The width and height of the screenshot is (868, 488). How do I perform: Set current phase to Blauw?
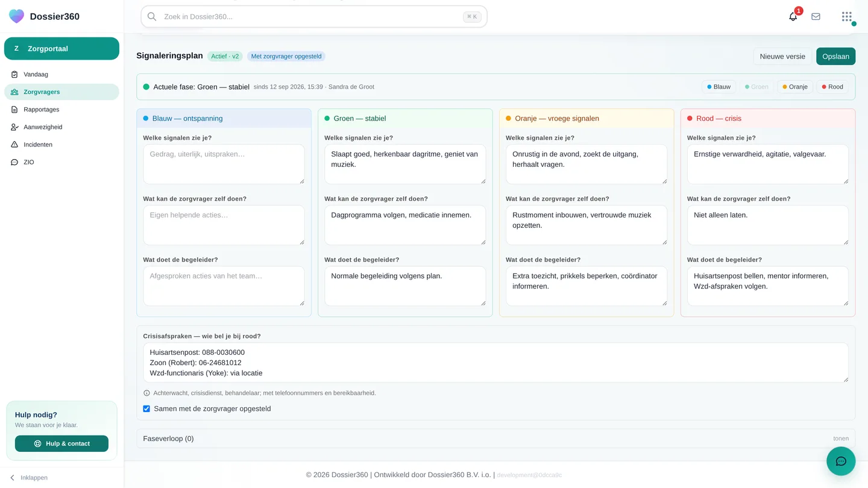tap(719, 87)
